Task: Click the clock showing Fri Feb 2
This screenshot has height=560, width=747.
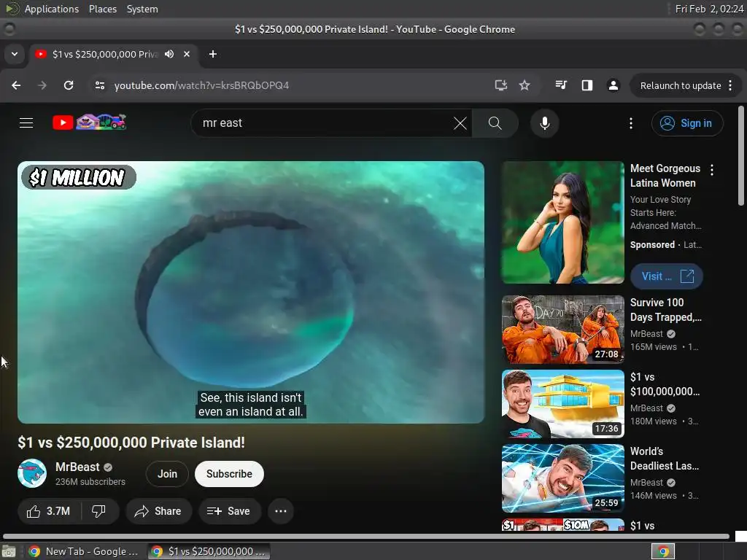Action: point(709,9)
